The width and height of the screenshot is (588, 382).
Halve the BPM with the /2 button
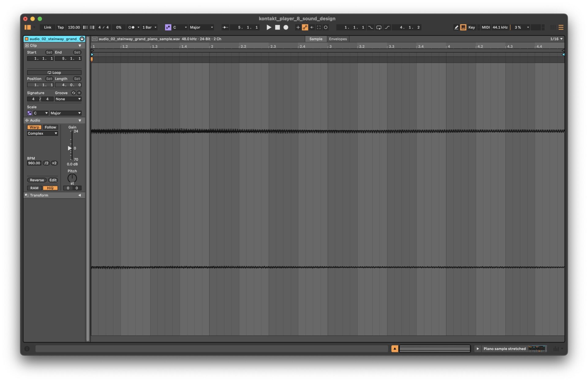(46, 163)
